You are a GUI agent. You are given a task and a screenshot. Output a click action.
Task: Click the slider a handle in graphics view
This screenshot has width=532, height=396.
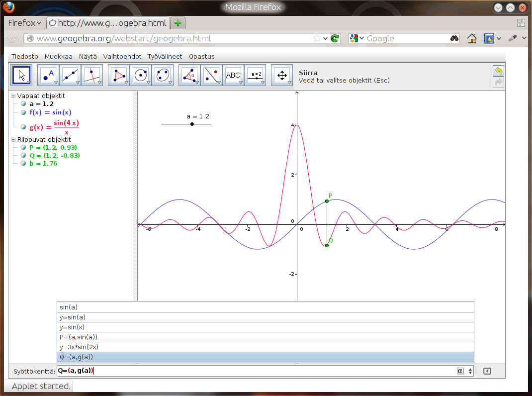click(192, 124)
